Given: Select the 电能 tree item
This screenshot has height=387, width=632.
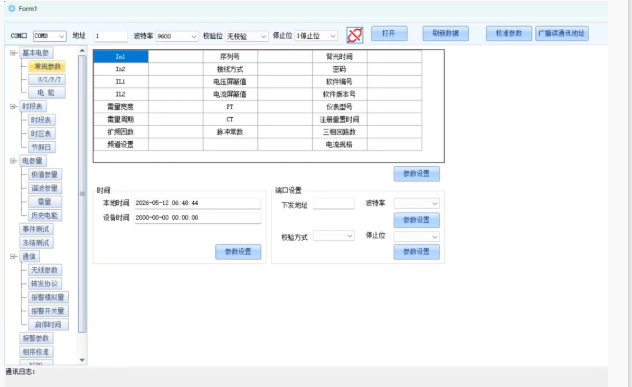Looking at the screenshot, I should [47, 93].
